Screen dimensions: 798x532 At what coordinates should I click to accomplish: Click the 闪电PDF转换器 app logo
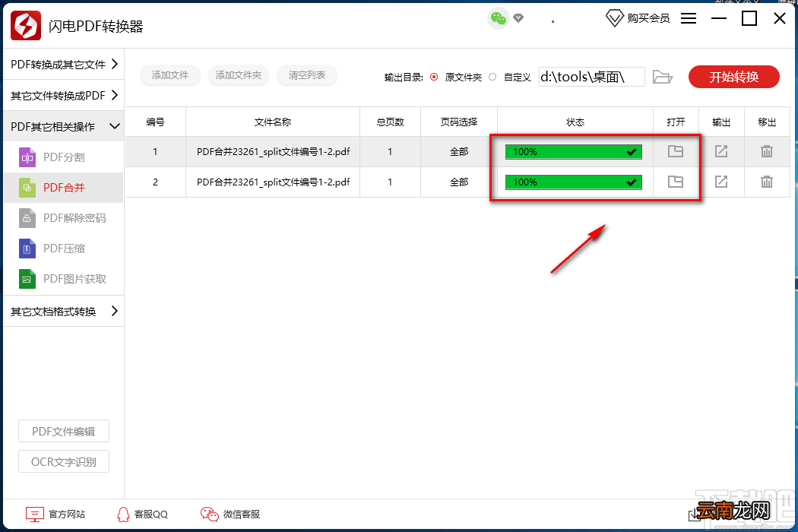25,25
